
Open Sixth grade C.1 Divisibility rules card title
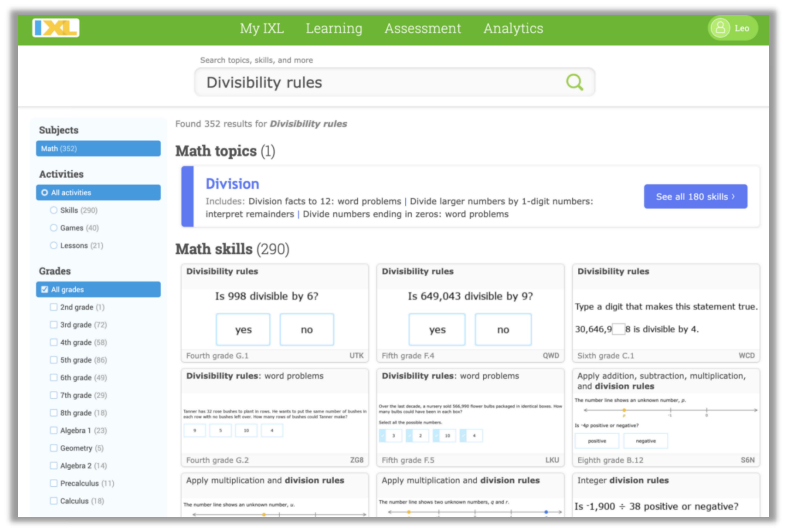pyautogui.click(x=613, y=271)
